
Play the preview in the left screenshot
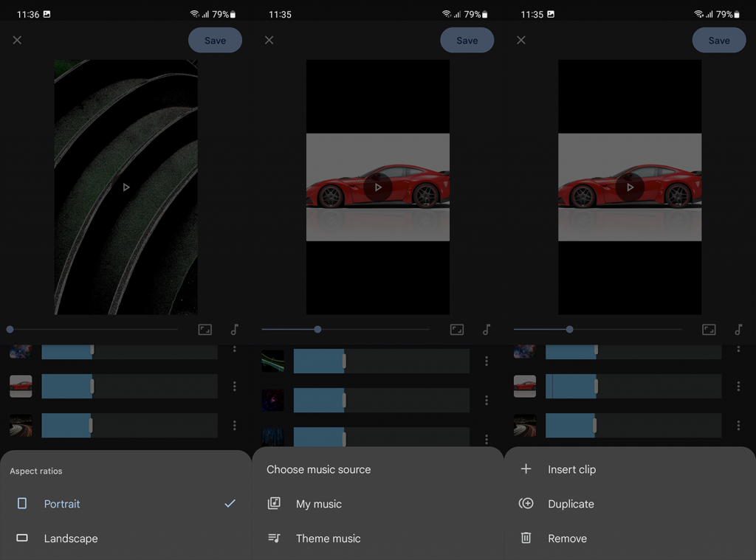pos(126,187)
